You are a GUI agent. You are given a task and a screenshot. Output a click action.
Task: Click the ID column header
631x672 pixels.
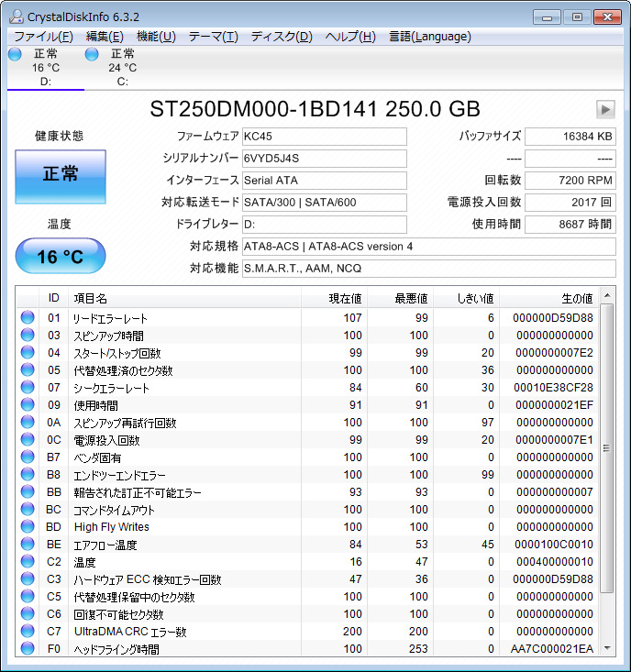(53, 298)
